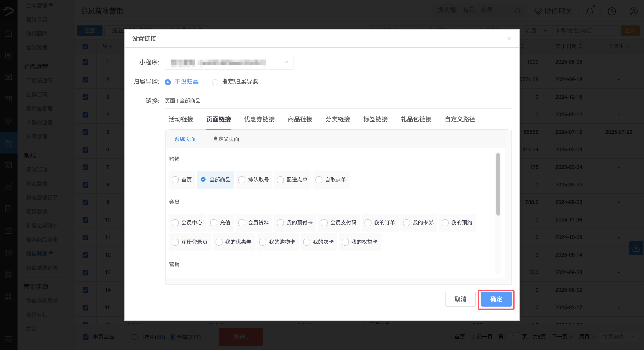The image size is (644, 350).
Task: Click the sliders settings icon in left rail
Action: tap(8, 230)
